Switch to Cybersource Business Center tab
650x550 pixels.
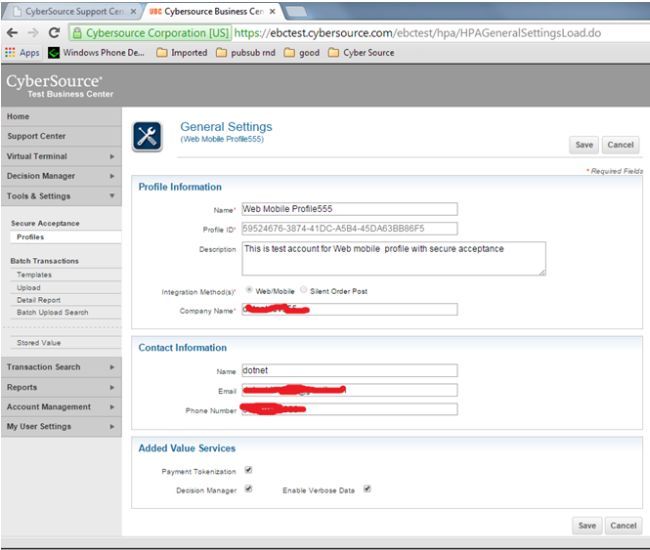(x=211, y=12)
